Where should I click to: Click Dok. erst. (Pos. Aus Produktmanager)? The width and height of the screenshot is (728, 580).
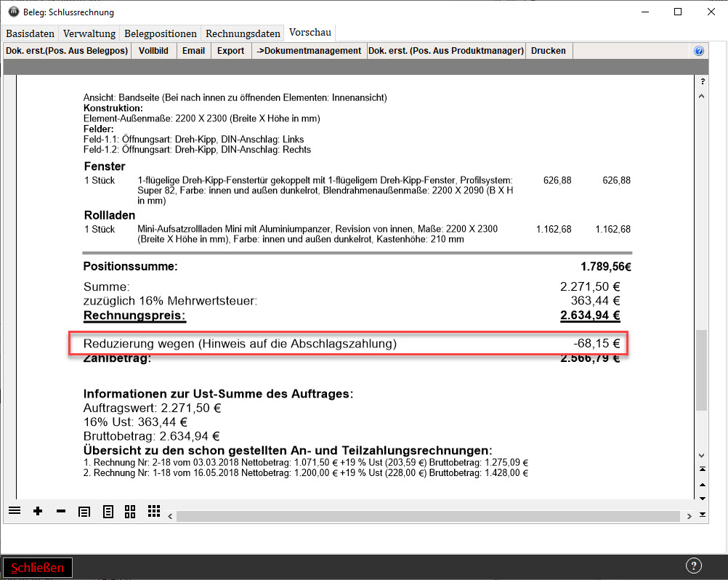(x=446, y=51)
